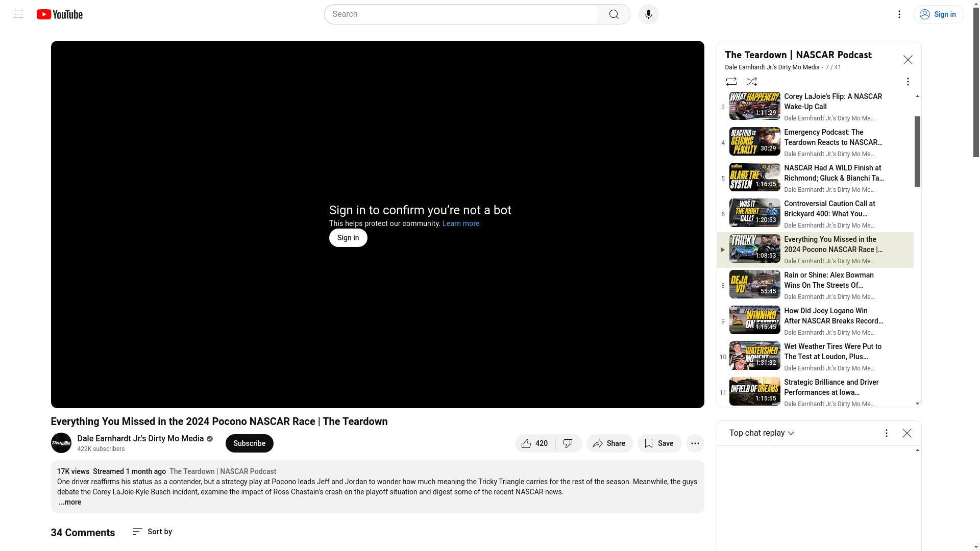Start voice search with microphone icon
The height and width of the screenshot is (551, 980).
tap(649, 14)
